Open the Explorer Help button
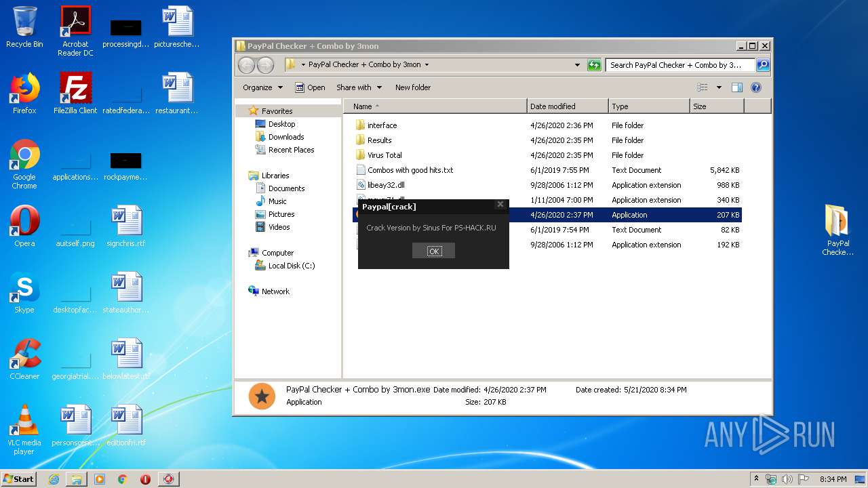868x488 pixels. [756, 87]
